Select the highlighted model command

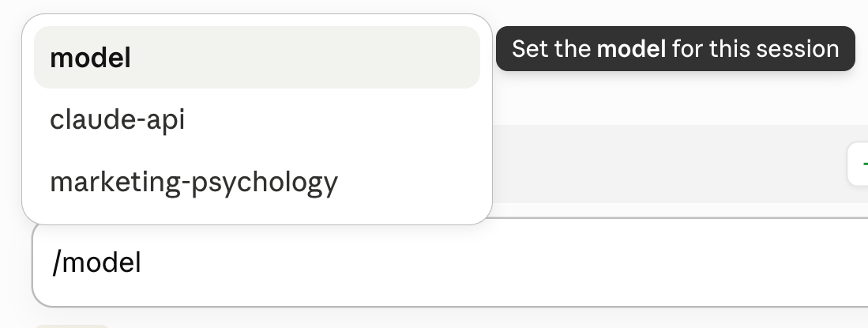pos(257,57)
